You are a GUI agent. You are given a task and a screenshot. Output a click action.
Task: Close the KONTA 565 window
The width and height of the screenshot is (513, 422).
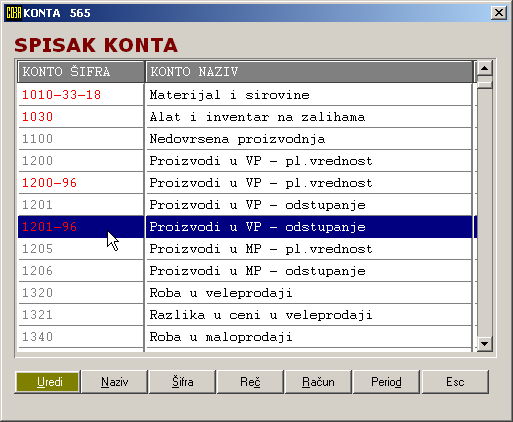pyautogui.click(x=499, y=13)
